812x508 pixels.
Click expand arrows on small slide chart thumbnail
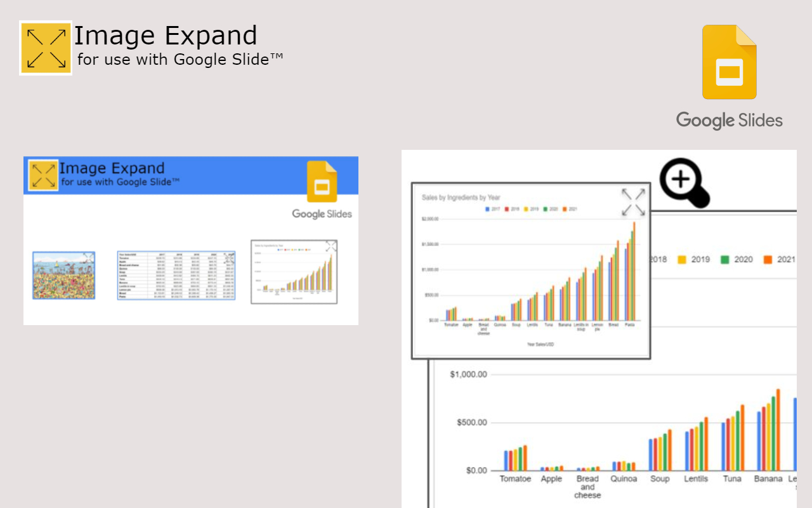331,246
